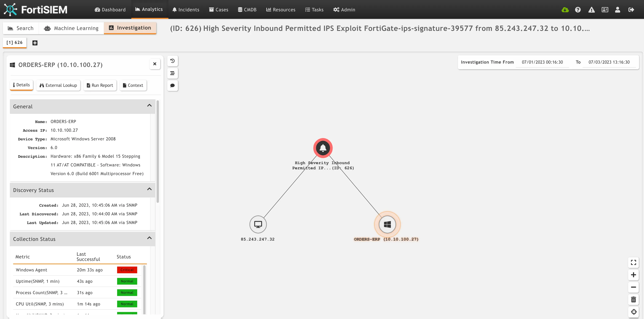The height and width of the screenshot is (319, 644).
Task: Collapse the Collection Status section
Action: pyautogui.click(x=150, y=238)
